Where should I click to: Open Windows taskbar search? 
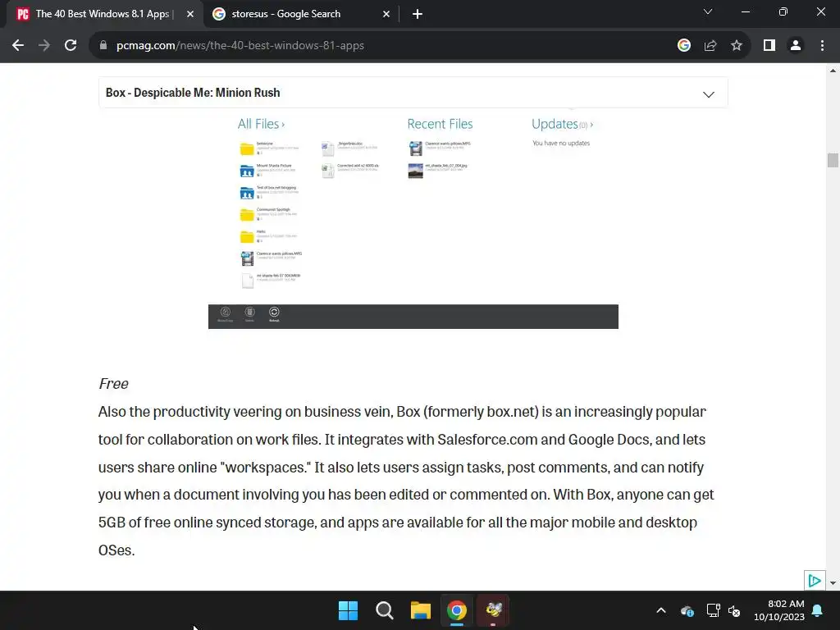point(384,610)
